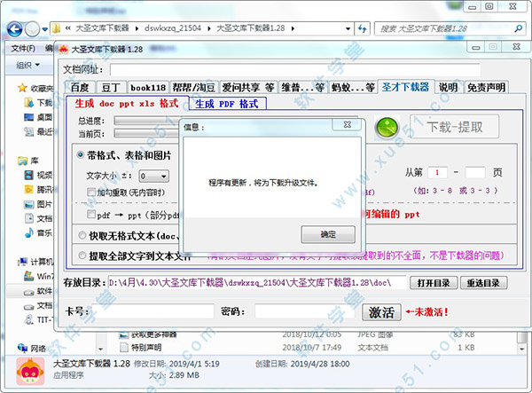Select the 生成 PDF 格式 tab
This screenshot has width=532, height=393.
pos(227,104)
